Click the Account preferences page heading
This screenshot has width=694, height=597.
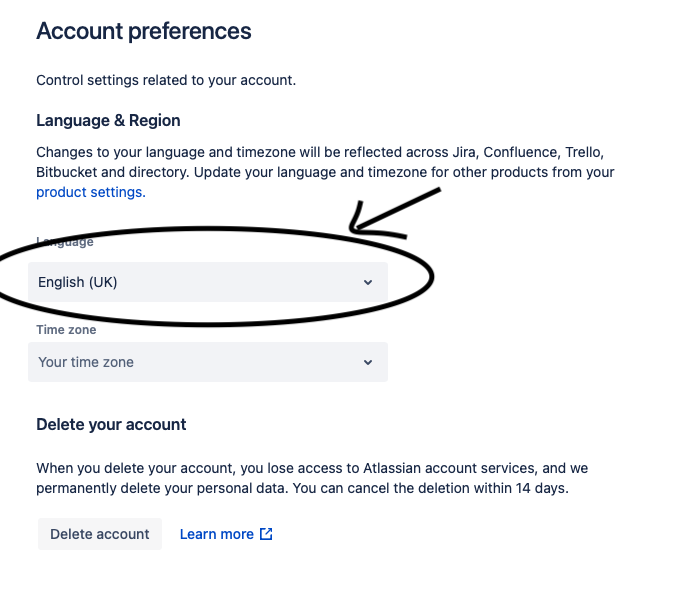click(x=144, y=31)
